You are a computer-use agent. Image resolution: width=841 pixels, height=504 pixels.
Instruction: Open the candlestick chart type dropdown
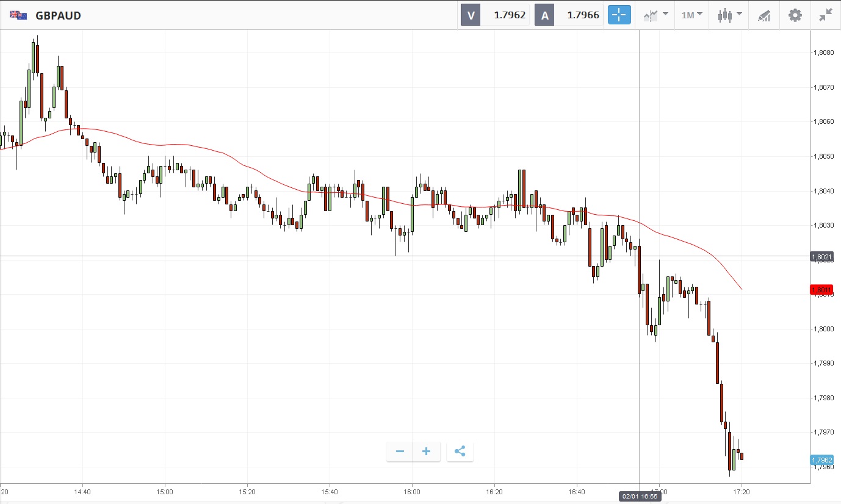729,15
